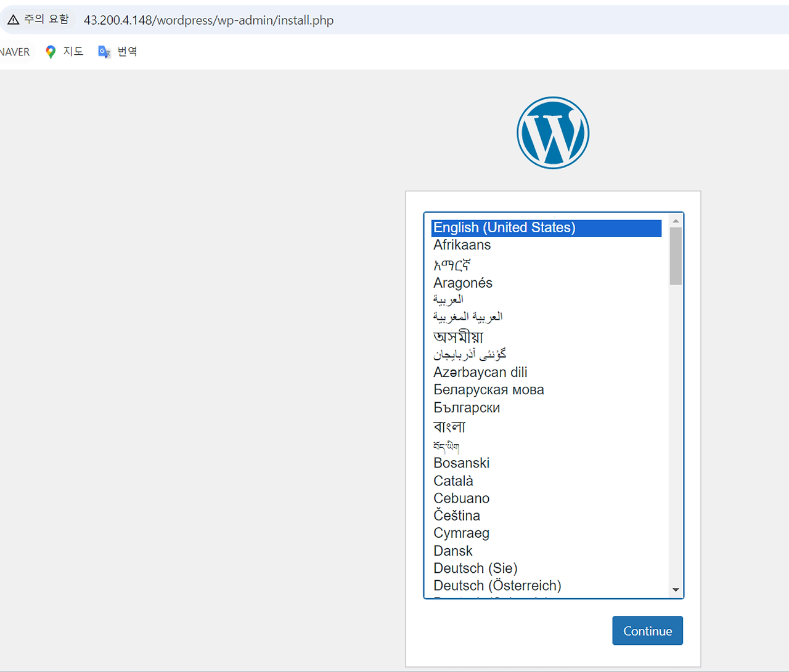
Task: Select English (United States) language
Action: tap(546, 228)
